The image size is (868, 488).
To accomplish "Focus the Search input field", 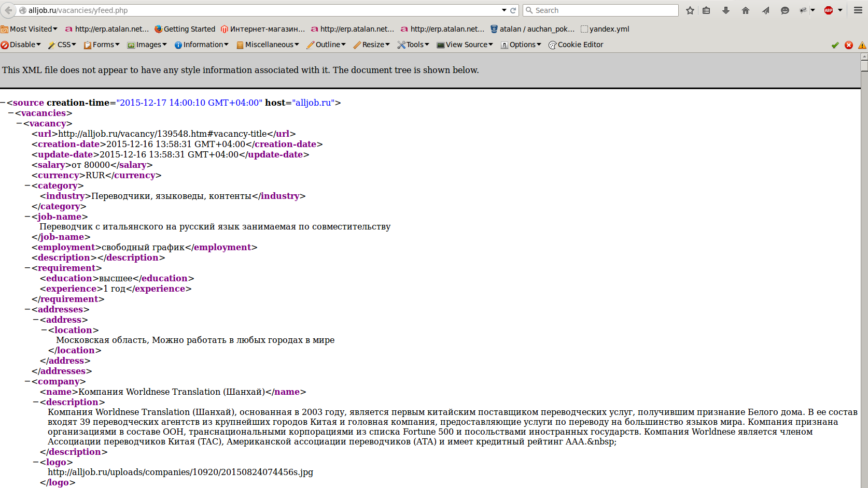I will 600,10.
